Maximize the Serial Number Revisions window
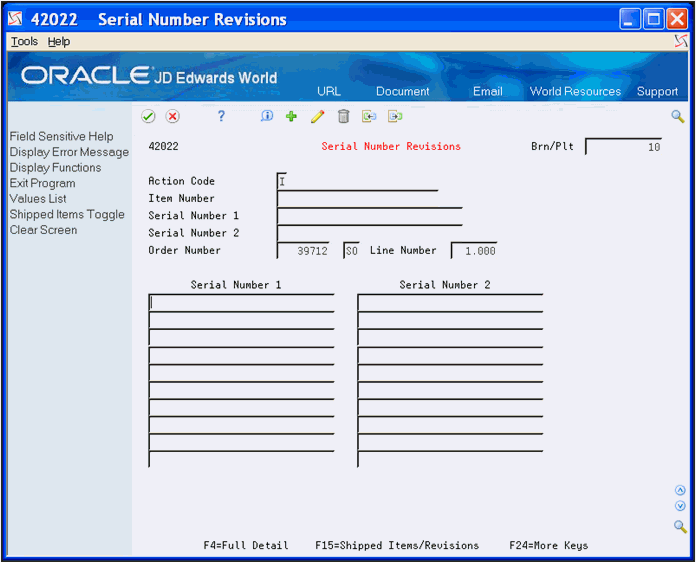This screenshot has width=696, height=562. tap(654, 19)
